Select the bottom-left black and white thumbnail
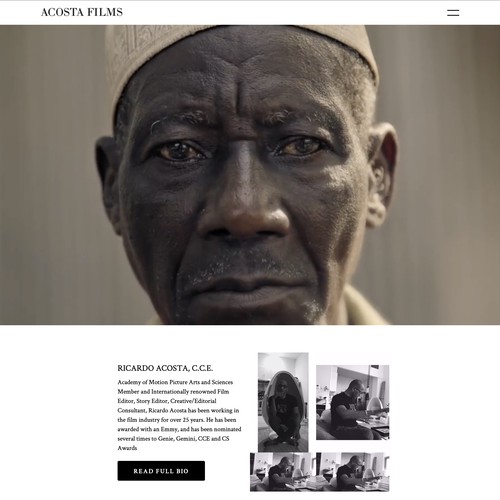The height and width of the screenshot is (500, 500). [x=283, y=472]
